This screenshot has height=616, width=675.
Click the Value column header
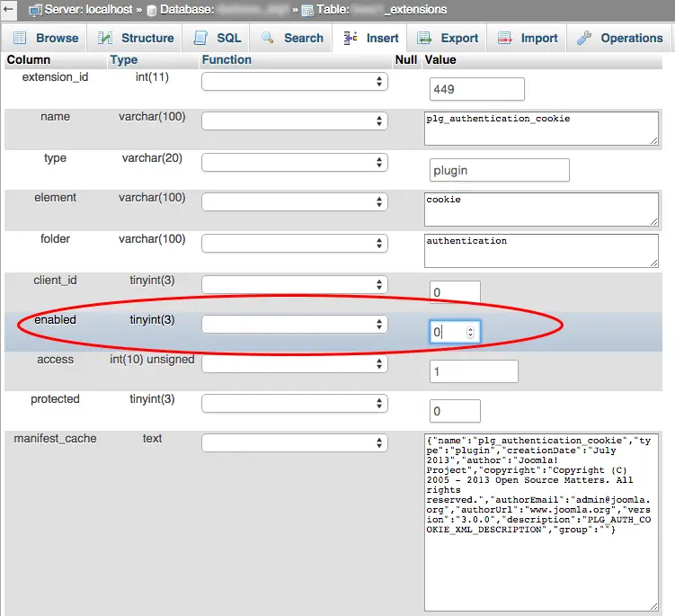pyautogui.click(x=440, y=60)
